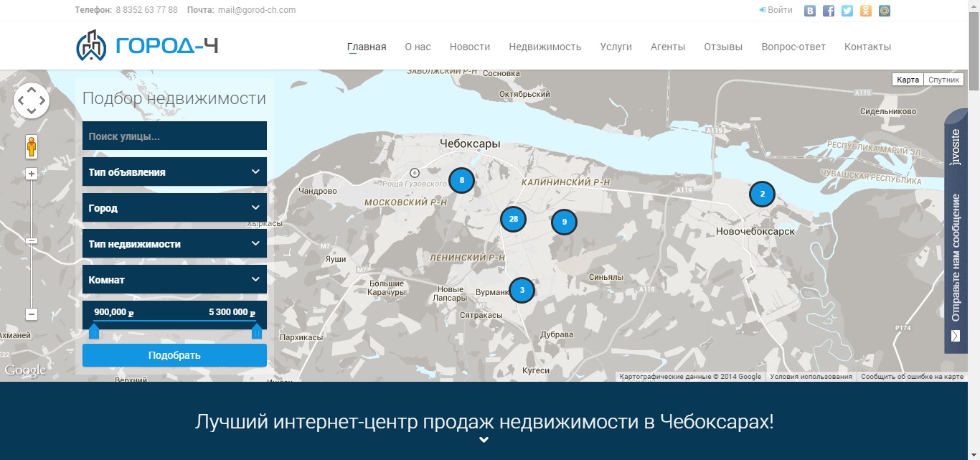Expand the Тип недвижимости dropdown
Image resolution: width=980 pixels, height=460 pixels.
[174, 243]
